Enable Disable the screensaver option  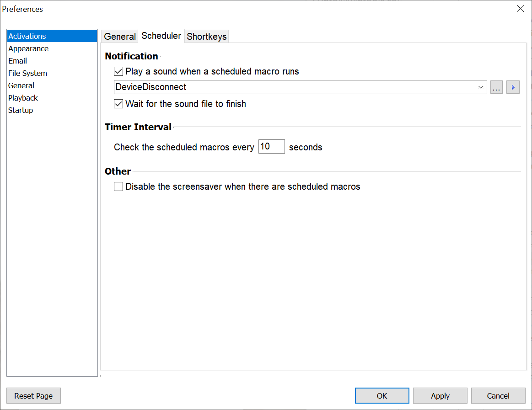(x=118, y=186)
